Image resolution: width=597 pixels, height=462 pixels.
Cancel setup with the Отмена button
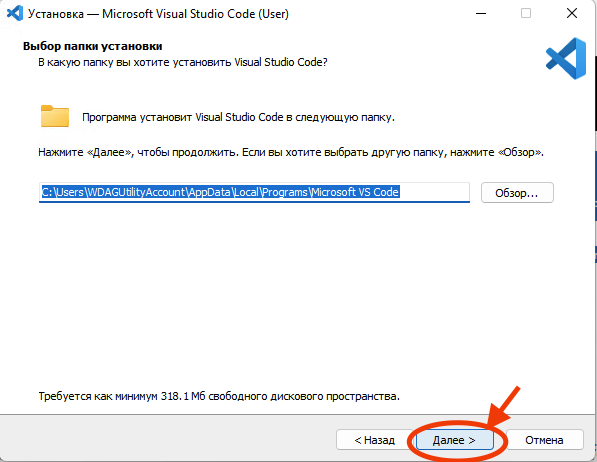(x=544, y=440)
